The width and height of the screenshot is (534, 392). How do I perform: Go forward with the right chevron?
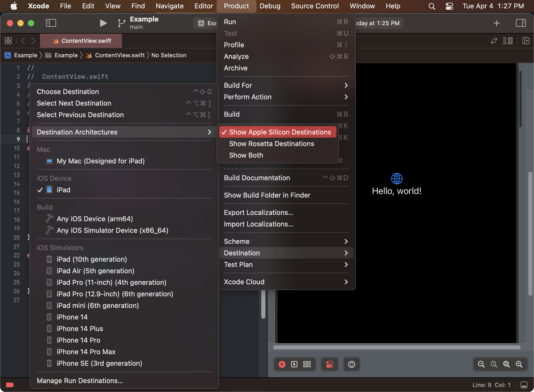[33, 41]
